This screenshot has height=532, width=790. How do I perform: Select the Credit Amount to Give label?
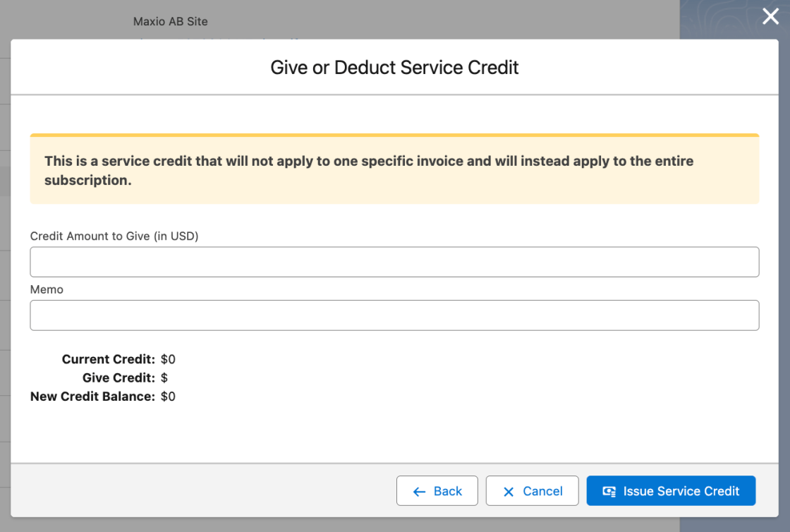pos(114,236)
